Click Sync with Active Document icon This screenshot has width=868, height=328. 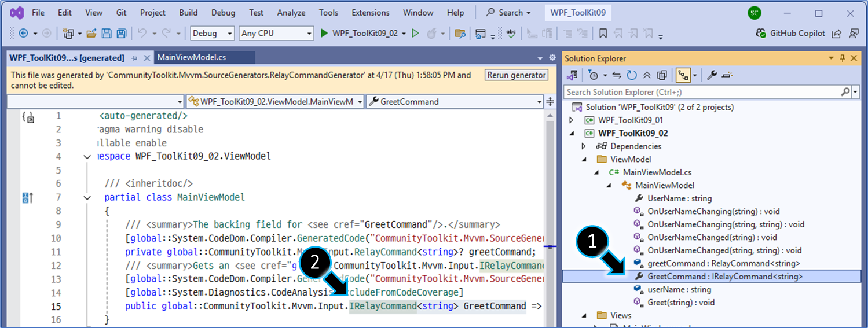tap(617, 75)
